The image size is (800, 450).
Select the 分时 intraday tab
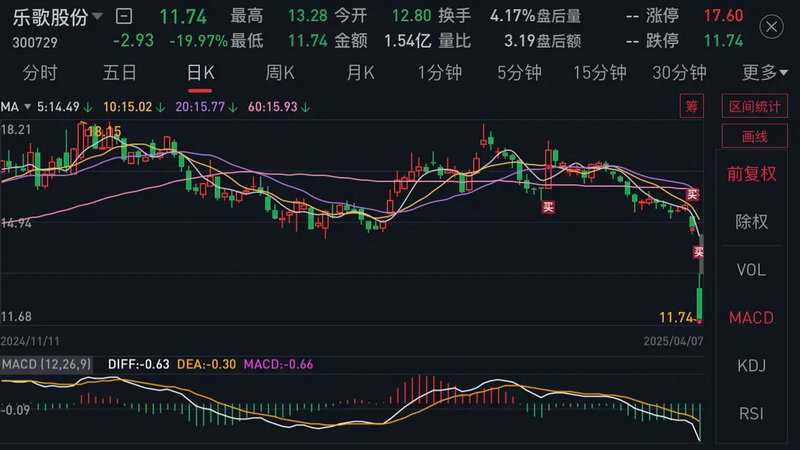[39, 72]
